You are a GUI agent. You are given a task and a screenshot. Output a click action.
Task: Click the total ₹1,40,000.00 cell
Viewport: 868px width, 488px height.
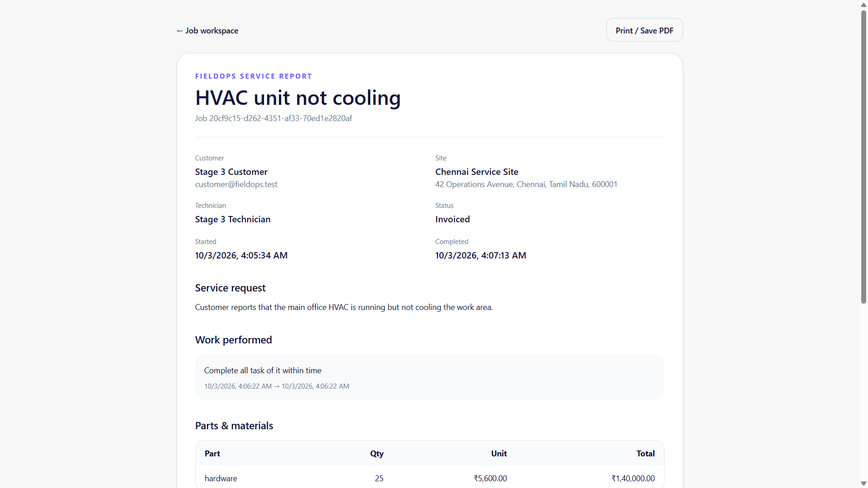tap(633, 479)
